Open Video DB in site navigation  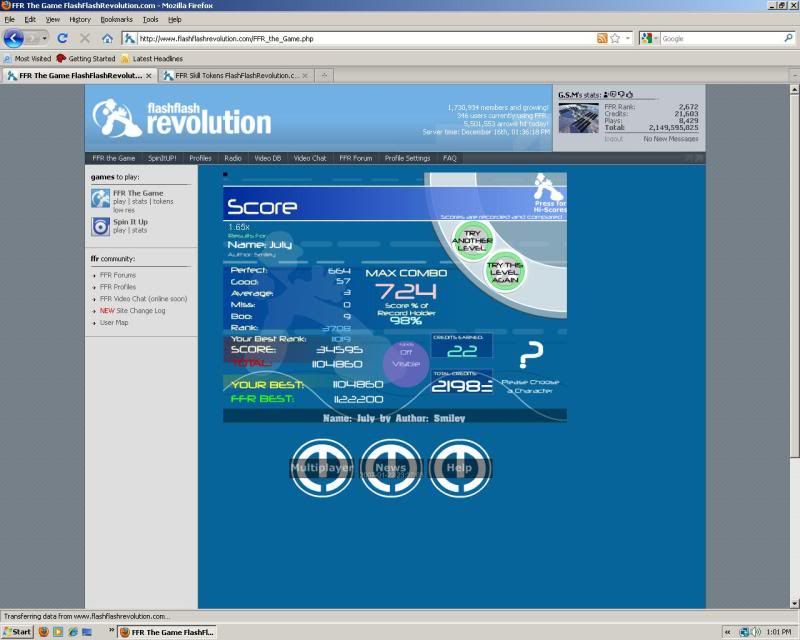click(x=267, y=158)
